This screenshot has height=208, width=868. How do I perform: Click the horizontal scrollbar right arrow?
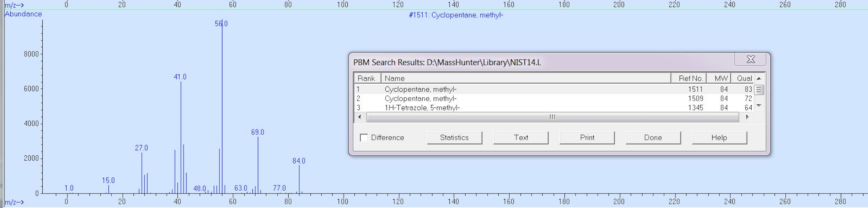coord(747,117)
